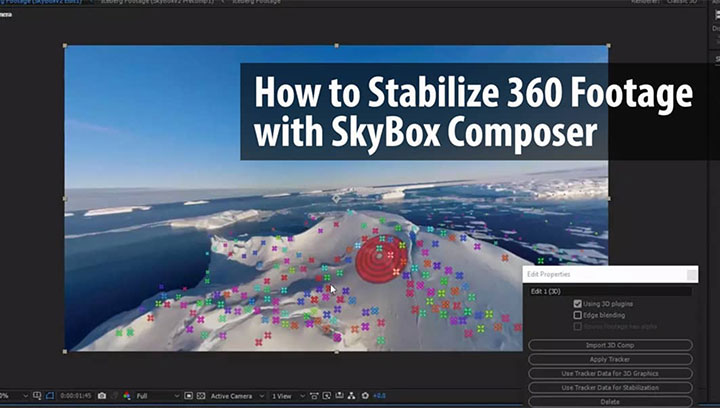Toggle the Using 3D plugins checkbox

pos(578,303)
